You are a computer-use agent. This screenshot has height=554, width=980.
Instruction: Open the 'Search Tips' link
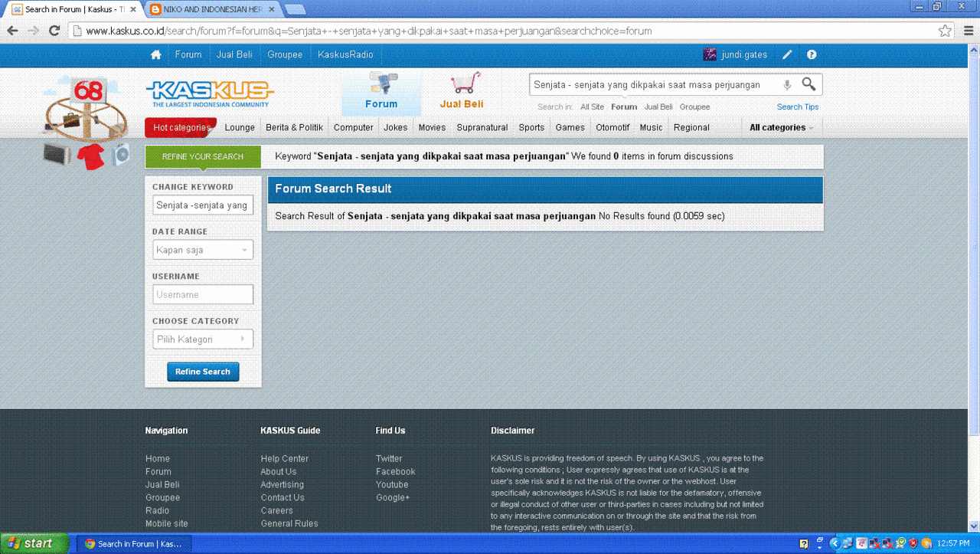tap(798, 107)
